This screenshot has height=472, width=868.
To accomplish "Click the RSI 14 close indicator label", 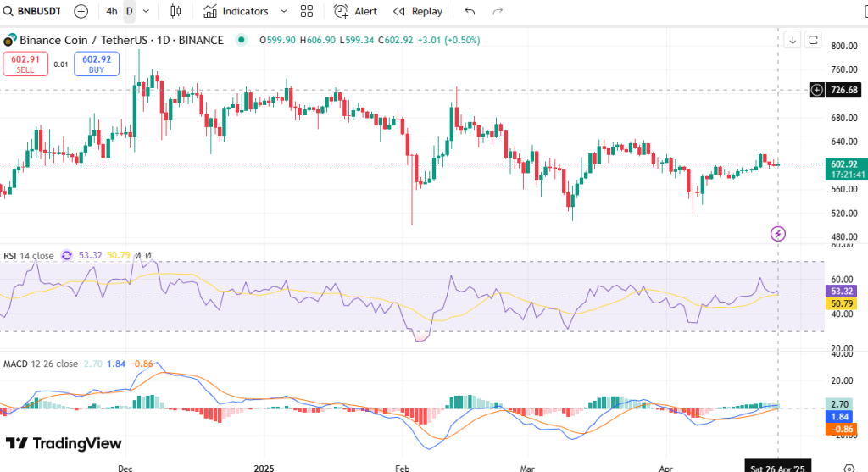I will pos(29,256).
